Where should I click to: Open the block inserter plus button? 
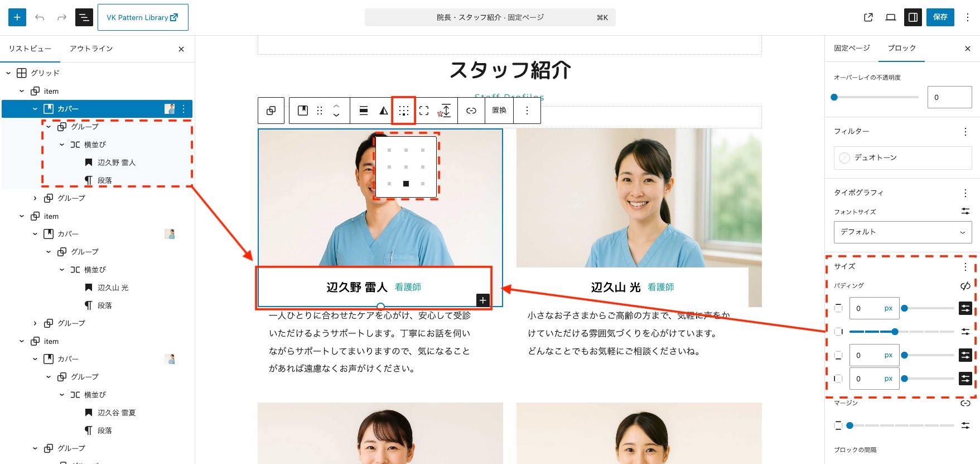17,17
